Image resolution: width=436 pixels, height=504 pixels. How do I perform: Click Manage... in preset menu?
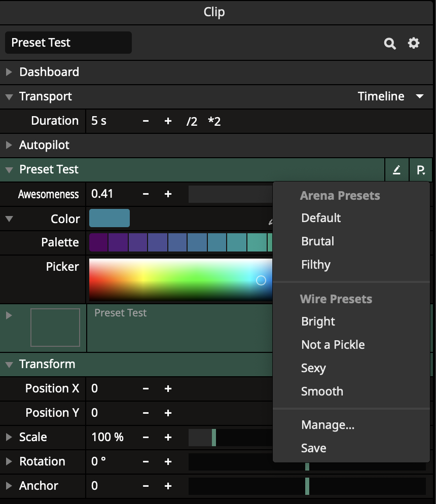(328, 425)
